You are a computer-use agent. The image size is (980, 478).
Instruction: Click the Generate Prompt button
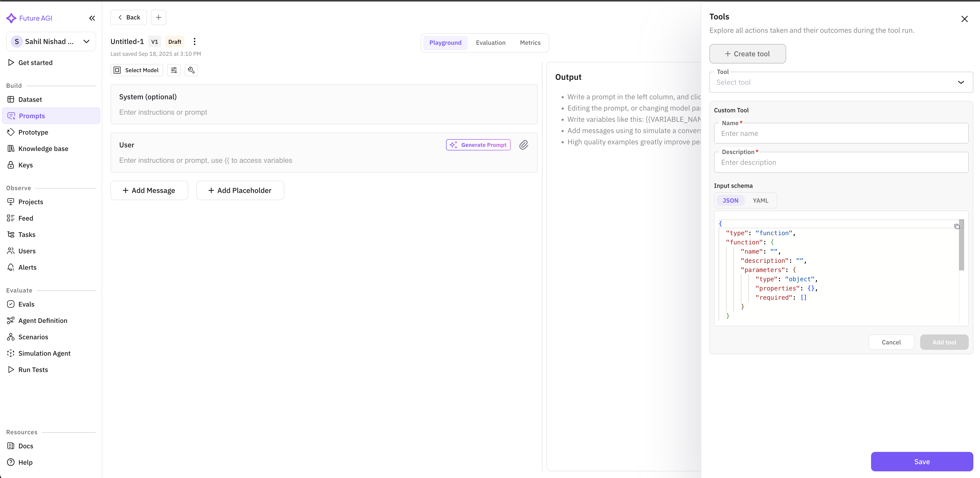(x=478, y=145)
